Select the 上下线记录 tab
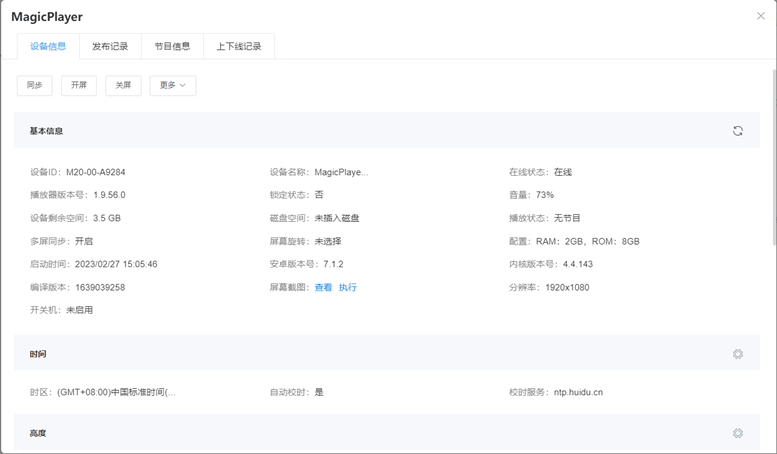This screenshot has width=777, height=454. click(x=239, y=46)
